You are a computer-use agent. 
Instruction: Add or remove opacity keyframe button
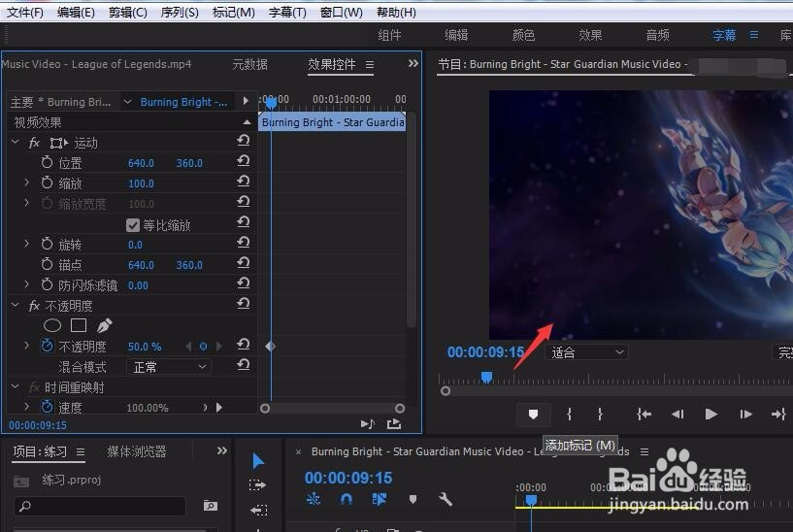pos(203,347)
